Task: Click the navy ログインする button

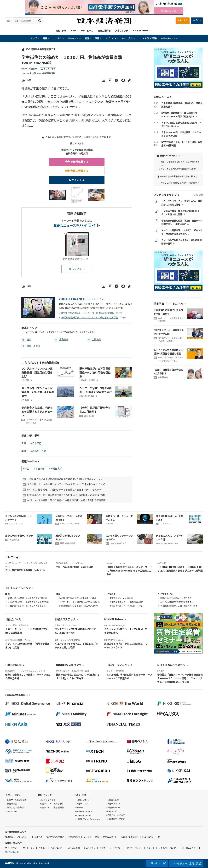Action: tap(77, 180)
